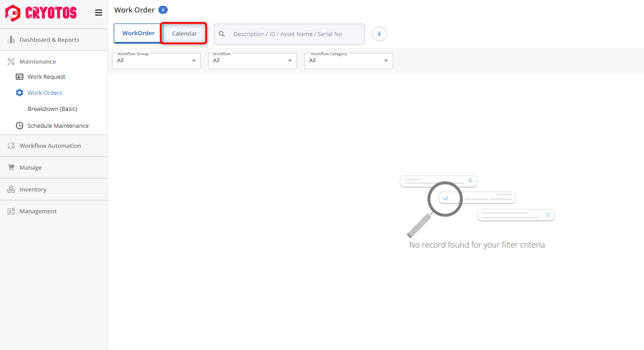Open the Workflow dropdown
Screen dimensions: 644x350
click(252, 61)
